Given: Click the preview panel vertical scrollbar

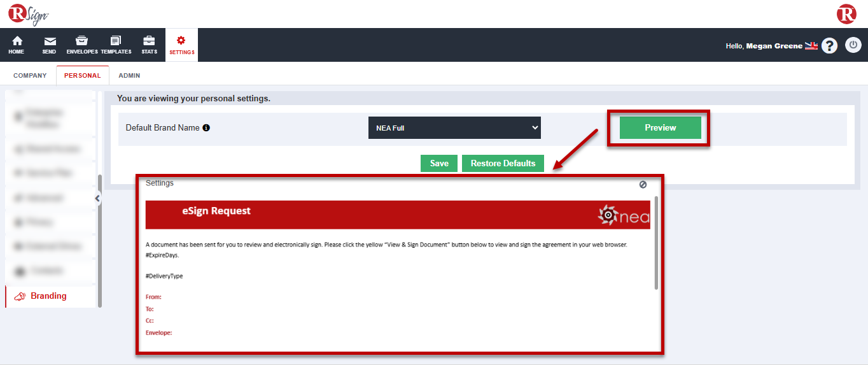Looking at the screenshot, I should click(x=656, y=242).
